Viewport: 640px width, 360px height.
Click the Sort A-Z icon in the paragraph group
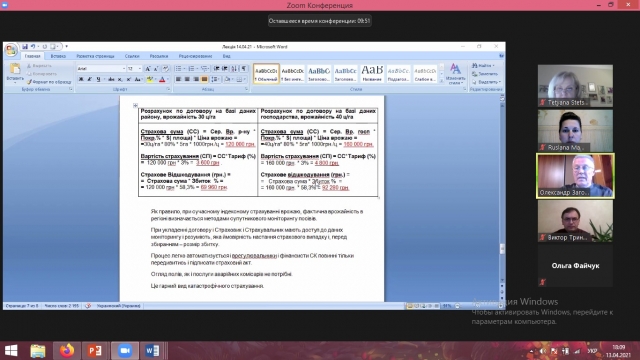(234, 69)
